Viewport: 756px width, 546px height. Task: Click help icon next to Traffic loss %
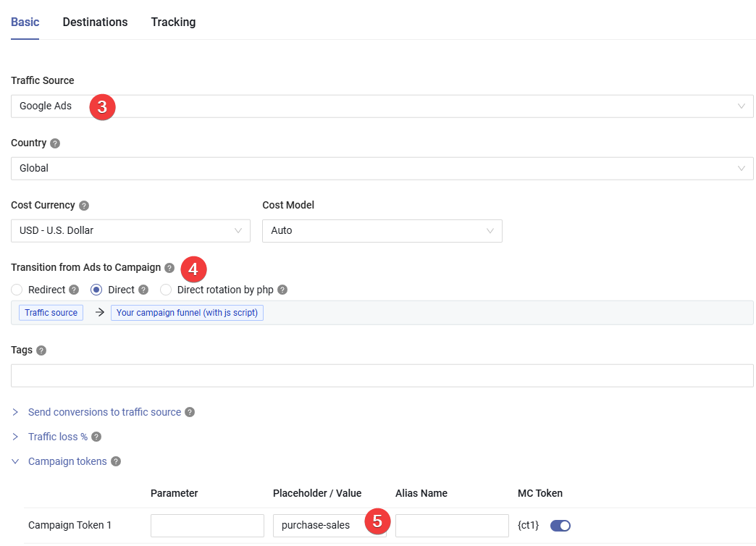click(96, 437)
